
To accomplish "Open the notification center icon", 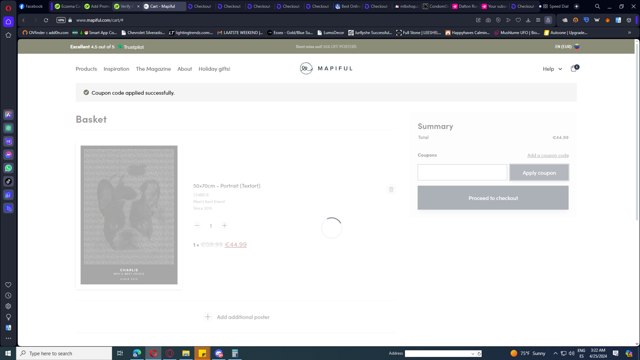I will [616, 353].
